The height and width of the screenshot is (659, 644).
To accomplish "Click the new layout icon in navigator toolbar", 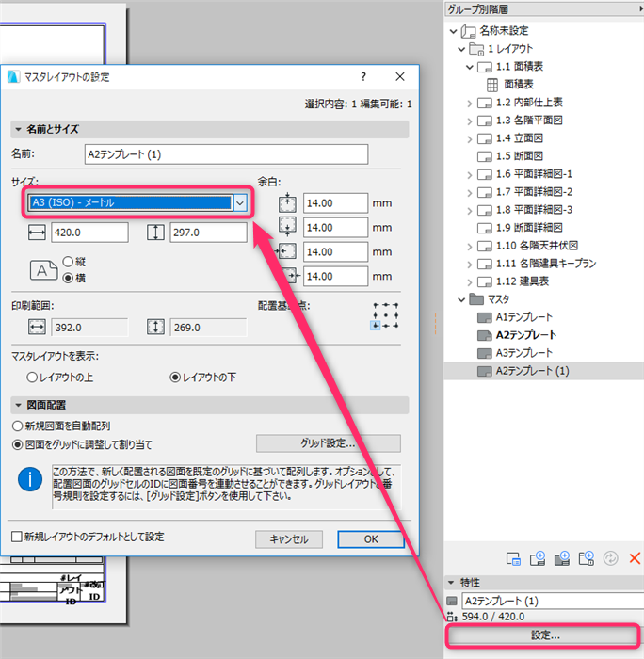I will coord(538,558).
